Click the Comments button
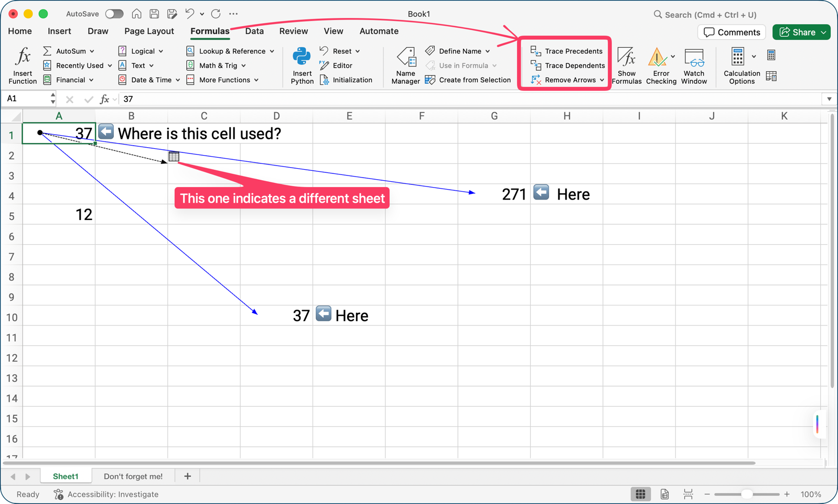The width and height of the screenshot is (838, 504). pyautogui.click(x=732, y=32)
